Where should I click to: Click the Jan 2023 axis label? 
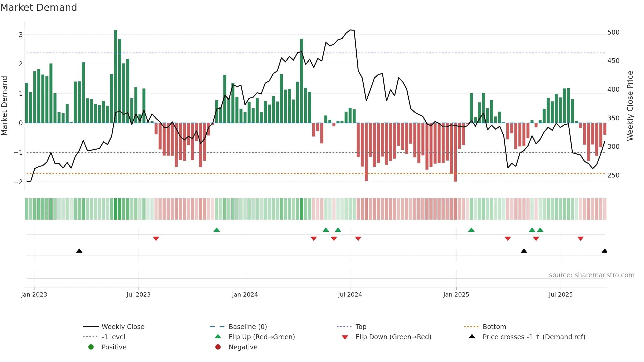pos(34,295)
